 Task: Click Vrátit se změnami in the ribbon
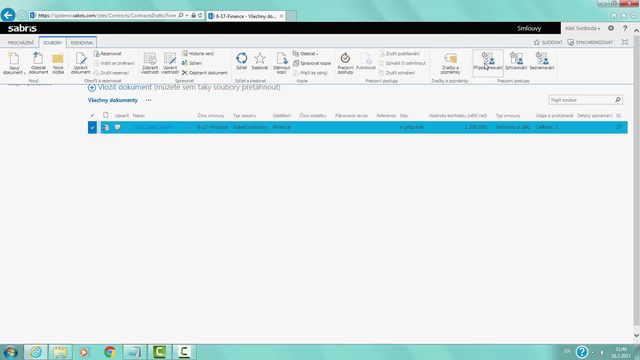pos(114,63)
